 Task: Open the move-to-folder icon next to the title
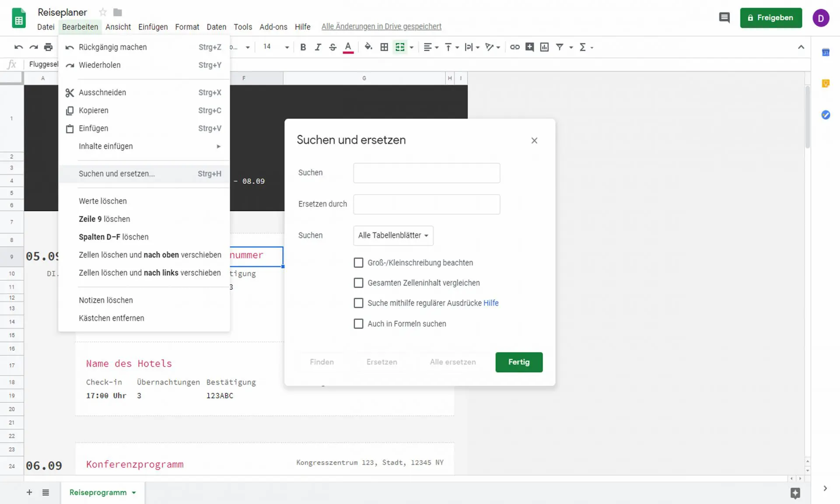click(x=118, y=12)
